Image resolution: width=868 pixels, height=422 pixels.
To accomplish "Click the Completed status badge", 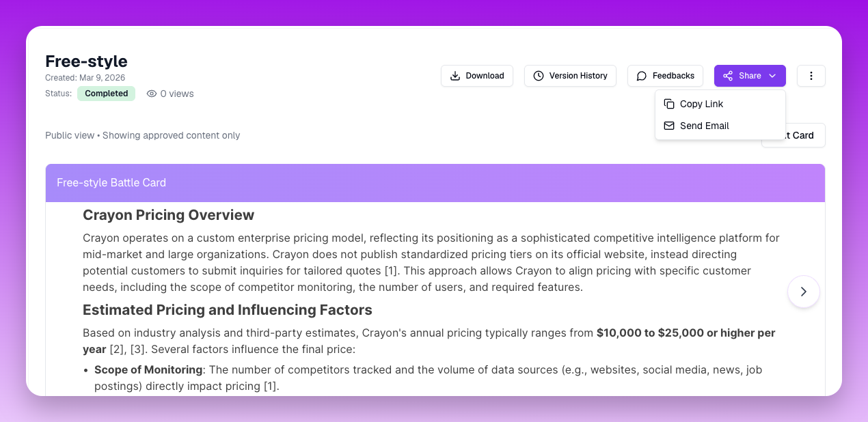I will (x=106, y=94).
